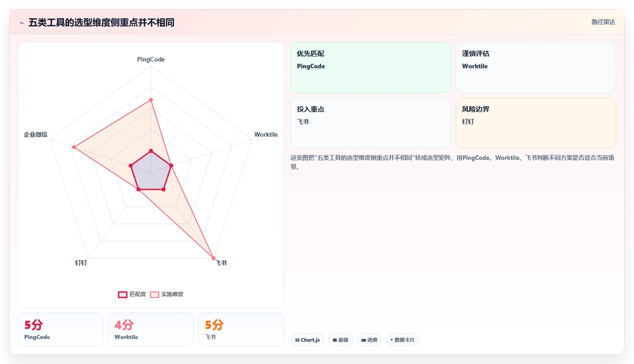634x364 pixels.
Task: Click the 实施难度 data point on PingCode axis
Action: click(151, 100)
